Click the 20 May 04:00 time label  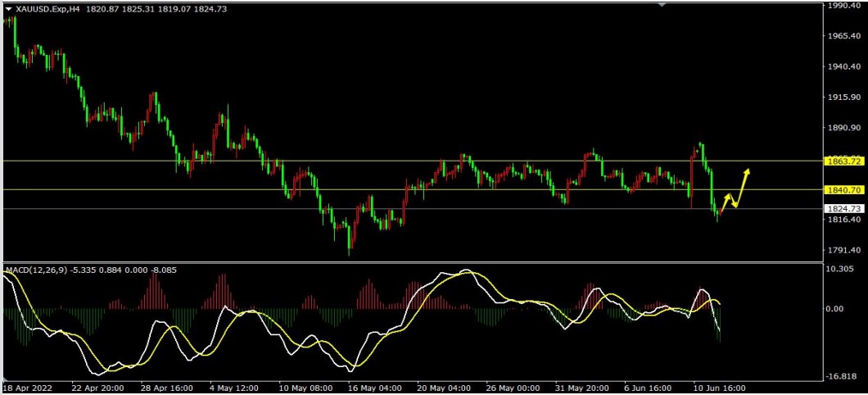click(x=443, y=388)
